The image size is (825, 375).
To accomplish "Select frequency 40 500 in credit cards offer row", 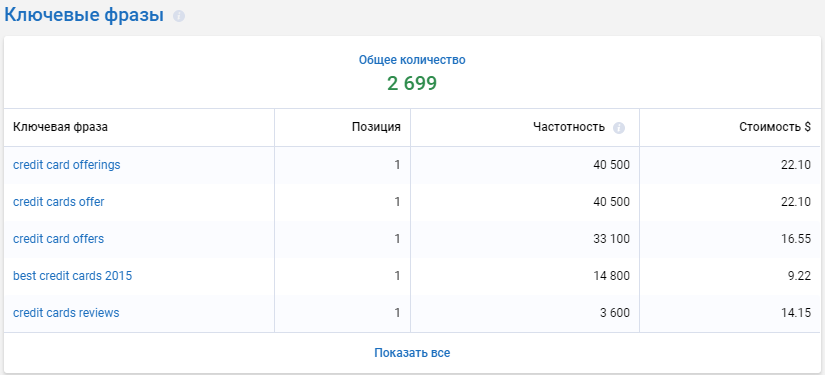I will (x=611, y=202).
